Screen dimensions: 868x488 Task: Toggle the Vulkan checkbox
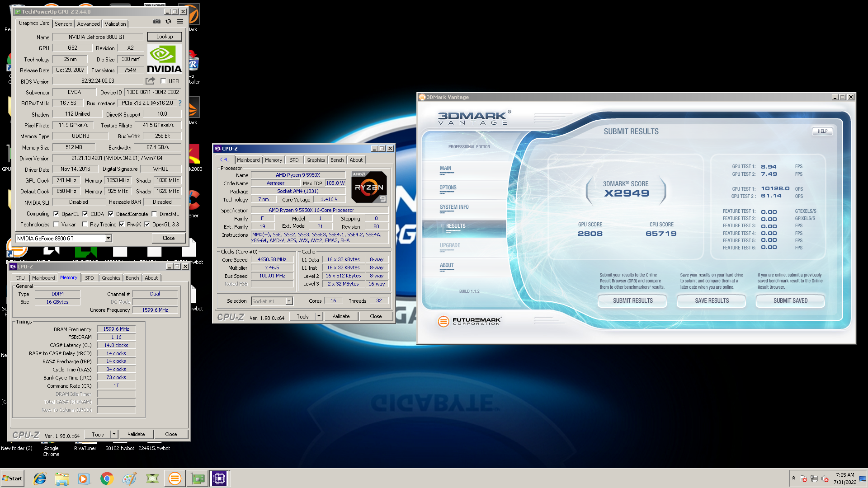[x=56, y=225]
